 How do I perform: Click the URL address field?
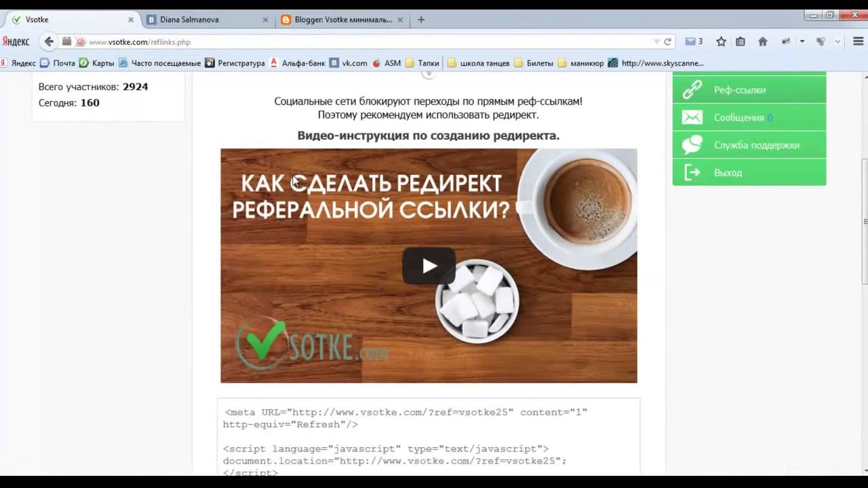coord(366,42)
